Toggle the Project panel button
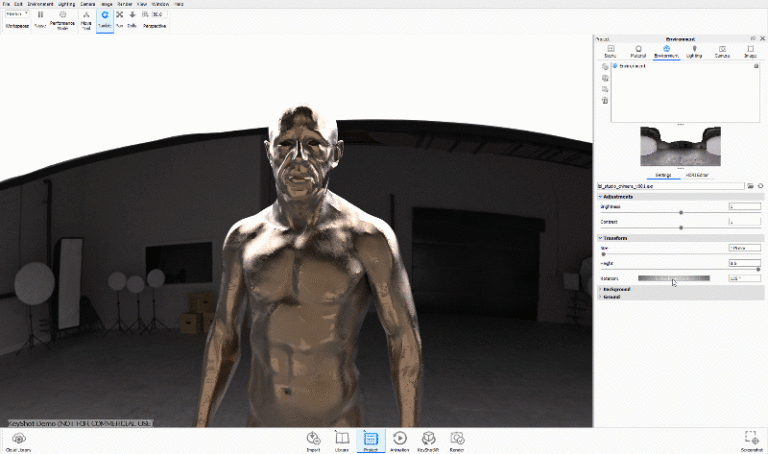The width and height of the screenshot is (768, 454). pos(371,442)
